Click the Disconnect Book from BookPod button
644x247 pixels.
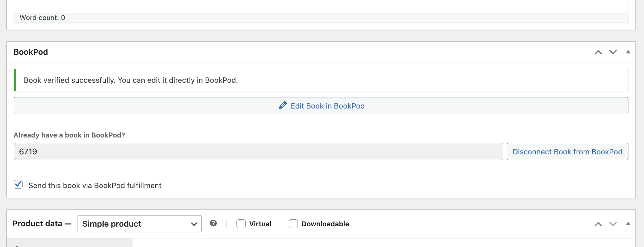(567, 152)
